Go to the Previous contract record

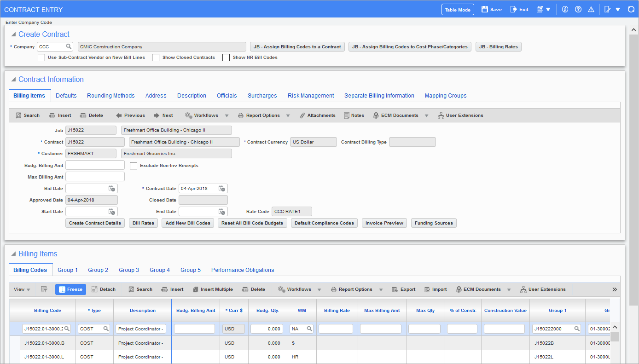pyautogui.click(x=130, y=116)
